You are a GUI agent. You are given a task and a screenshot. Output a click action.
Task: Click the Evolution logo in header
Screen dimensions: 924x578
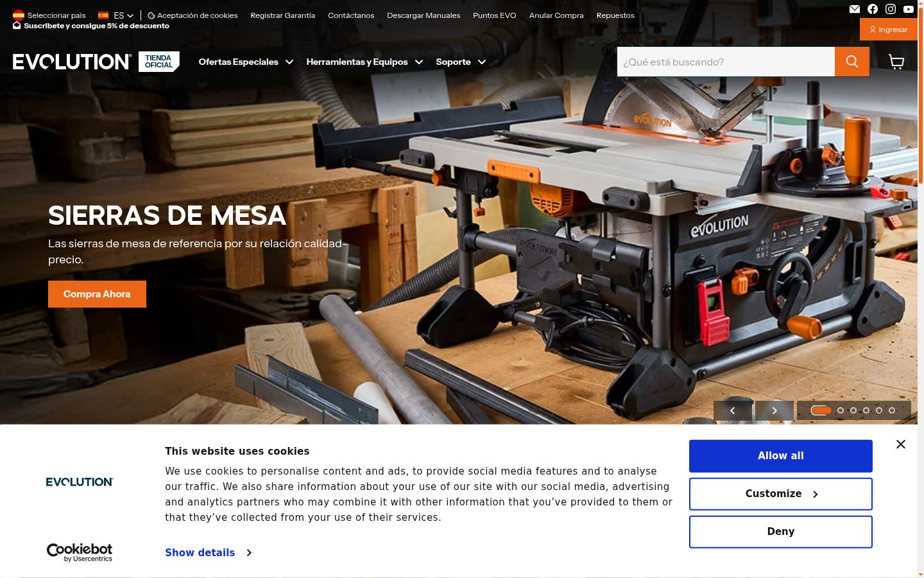pyautogui.click(x=72, y=62)
